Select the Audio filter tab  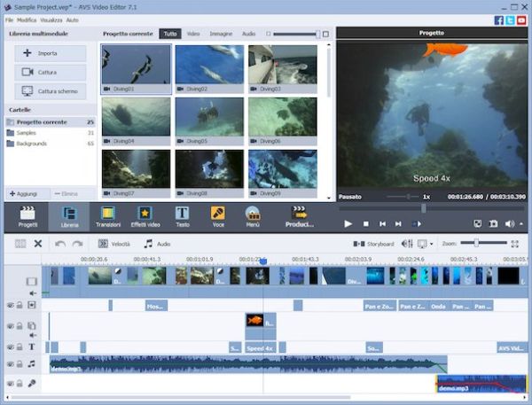248,34
